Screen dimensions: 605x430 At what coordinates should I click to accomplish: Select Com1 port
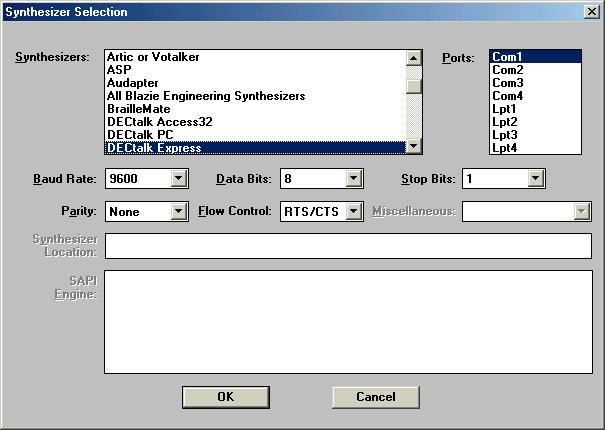click(535, 57)
